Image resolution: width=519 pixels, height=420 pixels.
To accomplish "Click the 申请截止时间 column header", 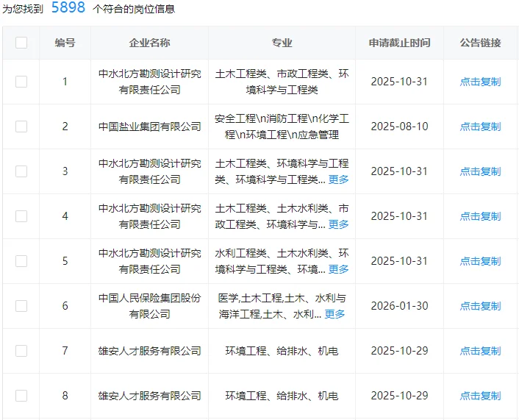I will (399, 43).
